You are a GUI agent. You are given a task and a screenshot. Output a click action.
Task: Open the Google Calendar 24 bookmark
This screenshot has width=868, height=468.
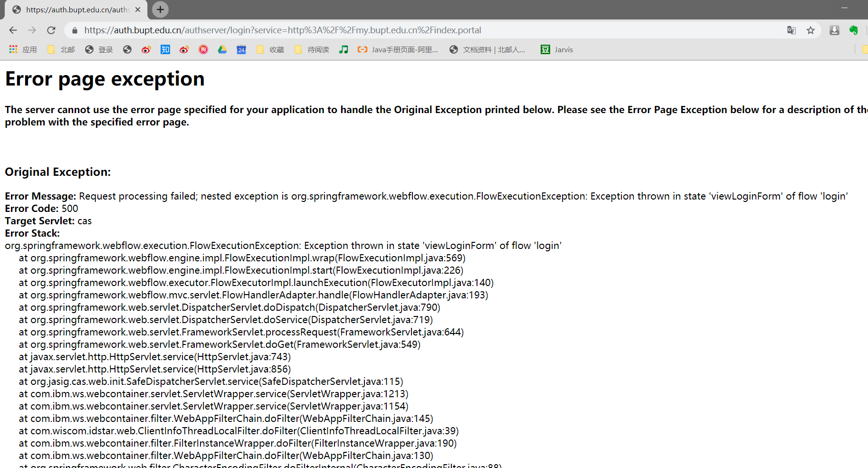coord(241,49)
